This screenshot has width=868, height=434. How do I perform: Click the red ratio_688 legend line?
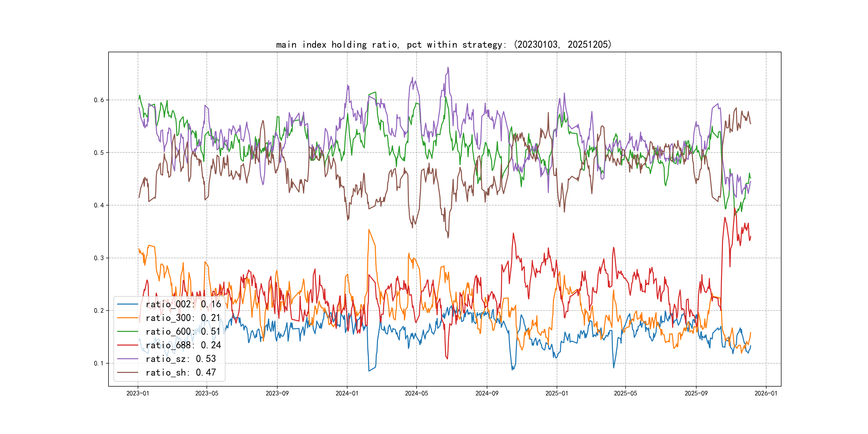point(128,345)
